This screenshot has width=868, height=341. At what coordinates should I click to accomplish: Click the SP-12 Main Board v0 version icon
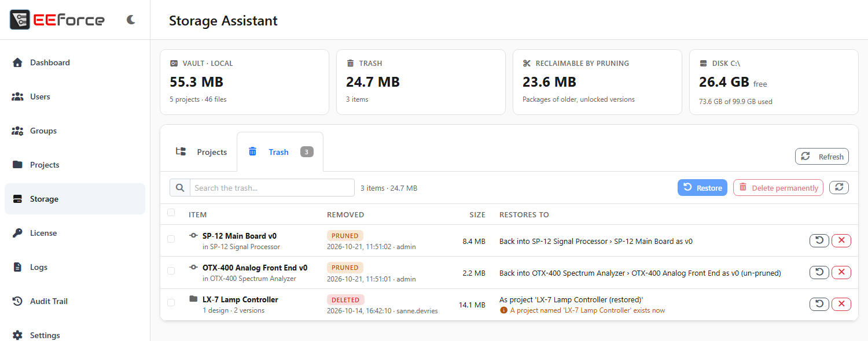(x=193, y=236)
